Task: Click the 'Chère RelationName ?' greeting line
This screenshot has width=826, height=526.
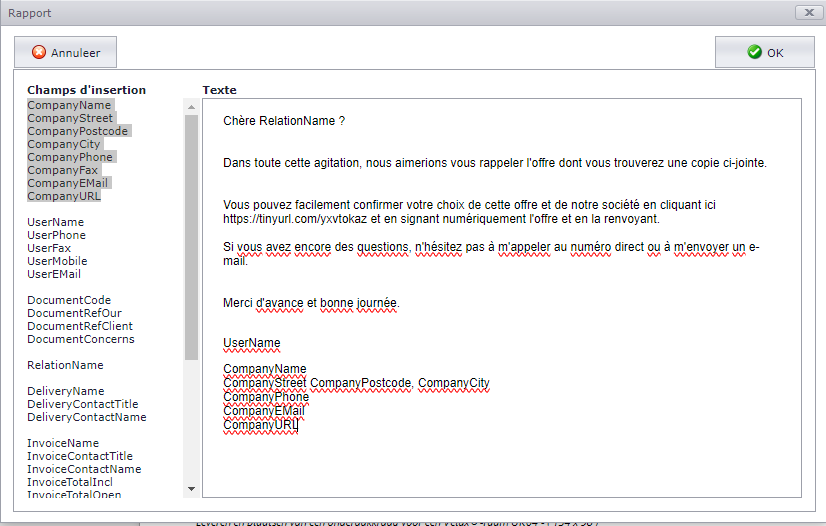Action: [x=284, y=121]
